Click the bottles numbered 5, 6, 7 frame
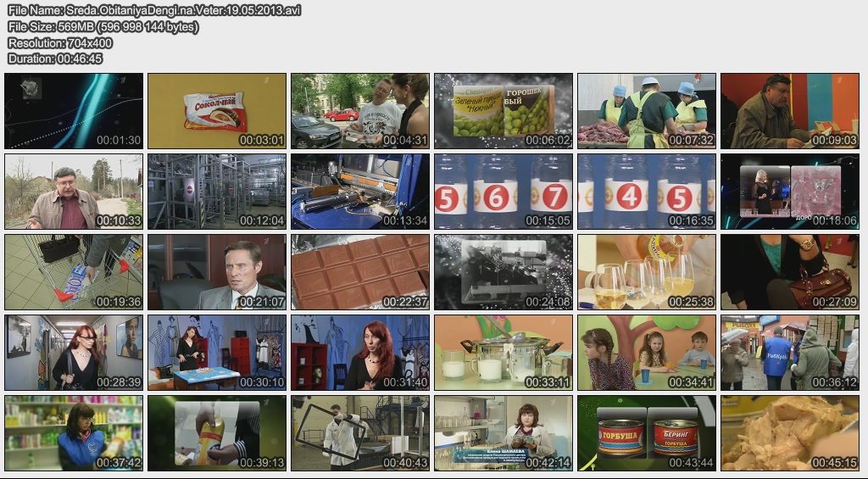Image resolution: width=868 pixels, height=479 pixels. (x=504, y=192)
